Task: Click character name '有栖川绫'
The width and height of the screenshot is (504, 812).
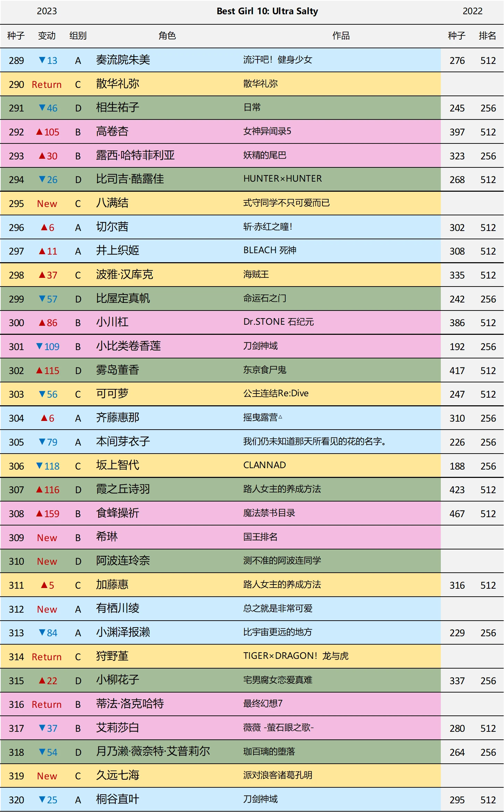Action: (x=118, y=608)
